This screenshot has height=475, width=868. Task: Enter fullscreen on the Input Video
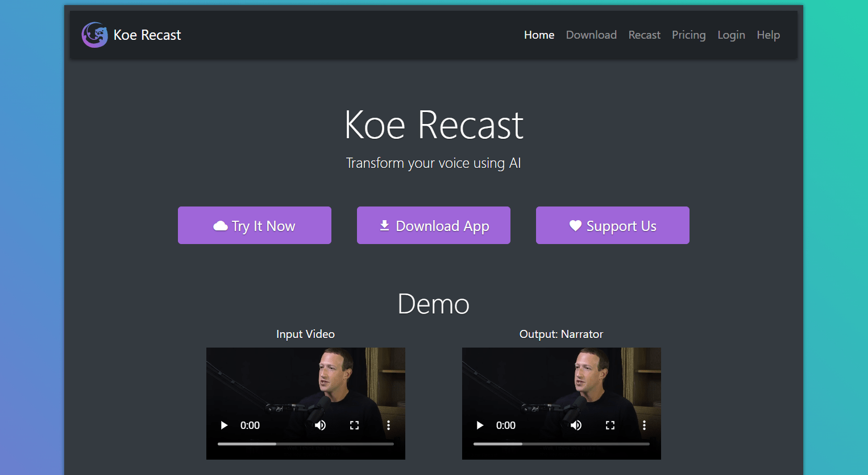pos(355,425)
